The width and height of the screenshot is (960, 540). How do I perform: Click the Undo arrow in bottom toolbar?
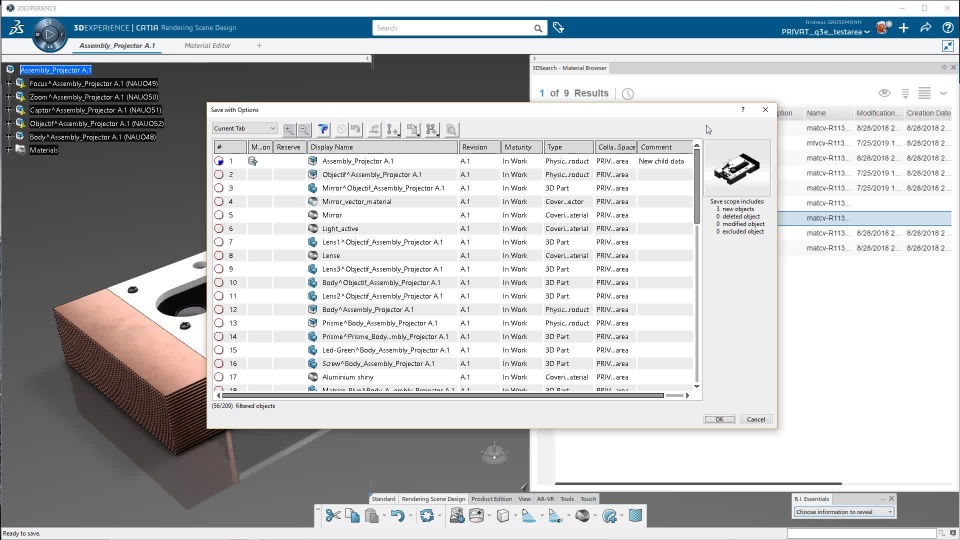pos(397,516)
